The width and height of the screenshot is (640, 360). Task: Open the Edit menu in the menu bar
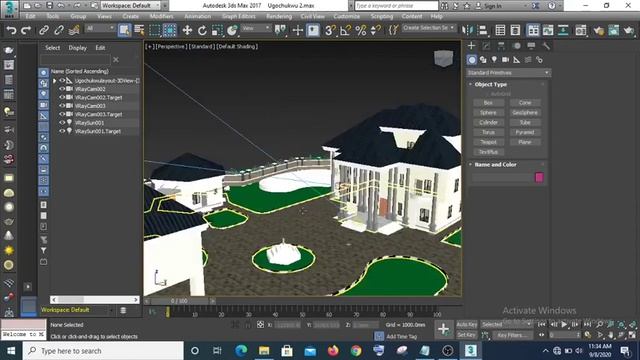[x=30, y=16]
